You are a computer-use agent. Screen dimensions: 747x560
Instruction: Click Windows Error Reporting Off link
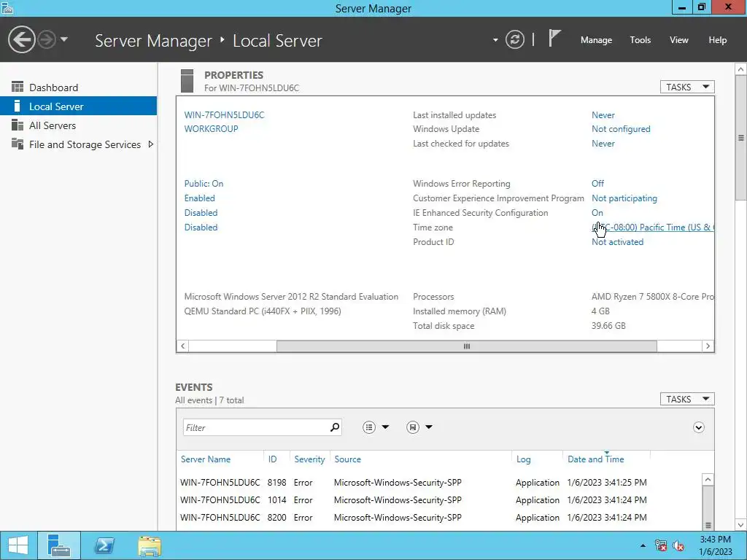click(597, 183)
